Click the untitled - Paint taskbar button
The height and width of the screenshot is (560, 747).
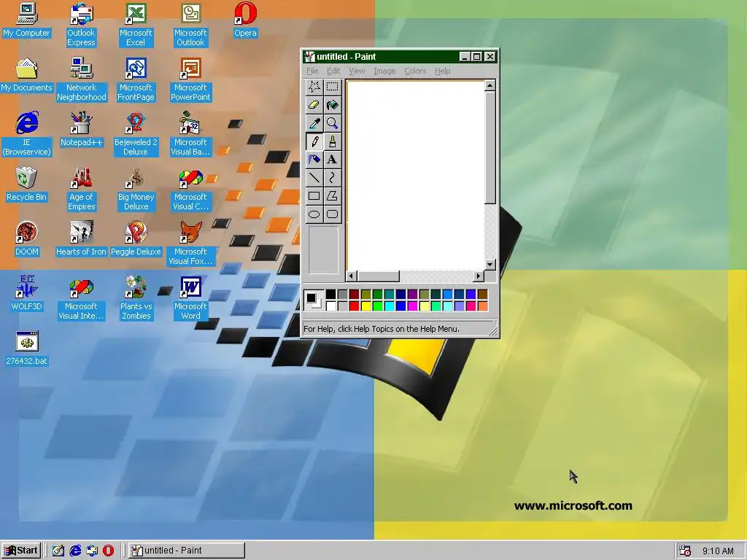click(x=187, y=551)
